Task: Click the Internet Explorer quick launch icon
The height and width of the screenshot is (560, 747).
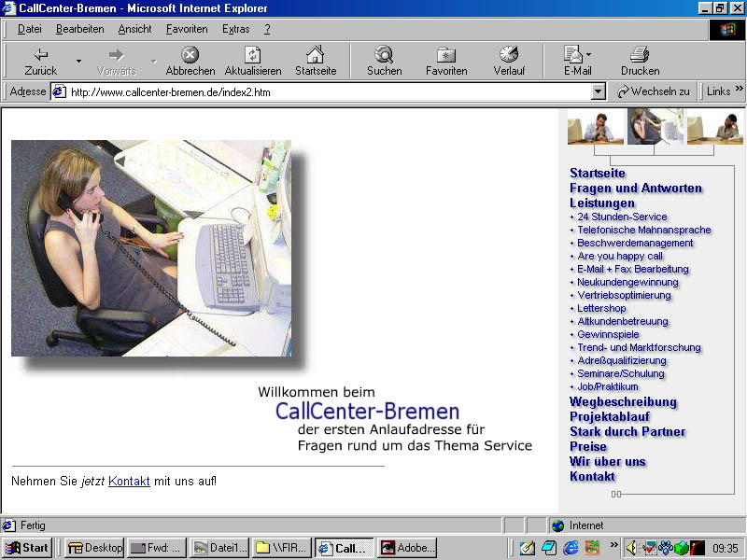Action: pyautogui.click(x=571, y=548)
